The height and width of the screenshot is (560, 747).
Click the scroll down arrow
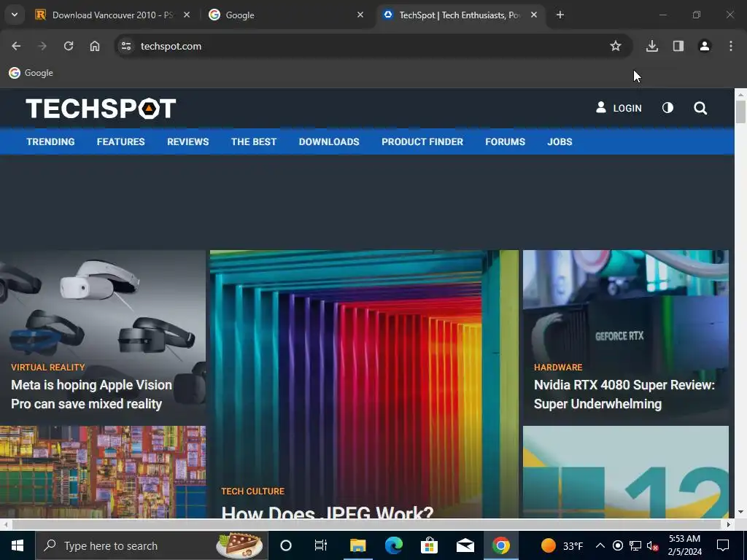pyautogui.click(x=740, y=513)
